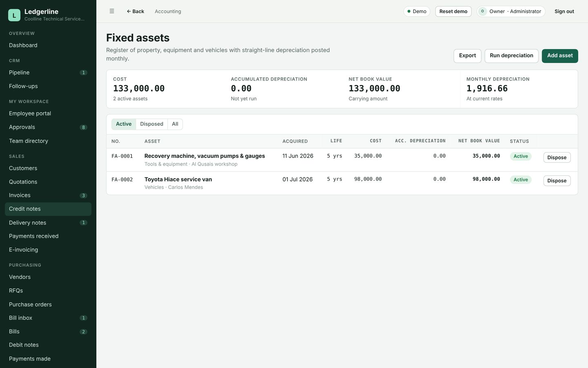Image resolution: width=588 pixels, height=368 pixels.
Task: Open Credit notes
Action: (48, 209)
